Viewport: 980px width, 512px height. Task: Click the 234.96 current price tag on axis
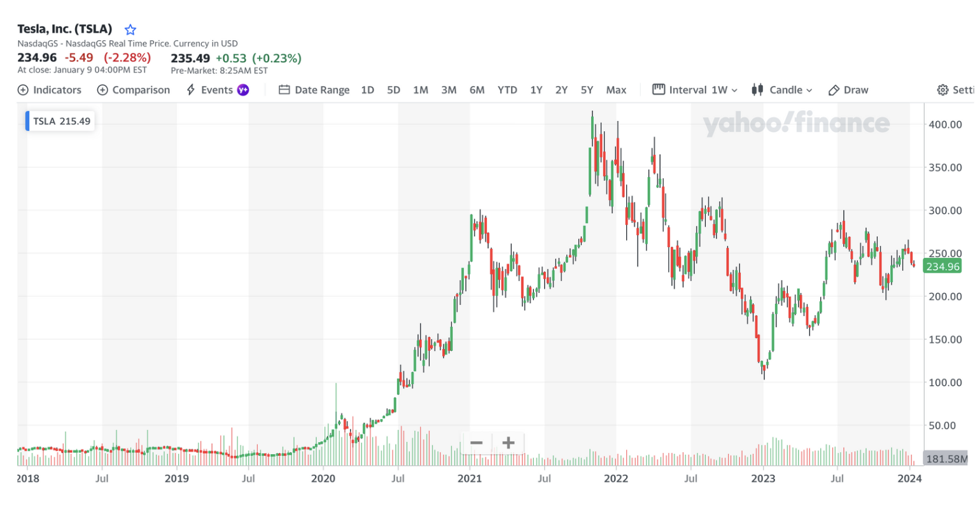(x=942, y=266)
